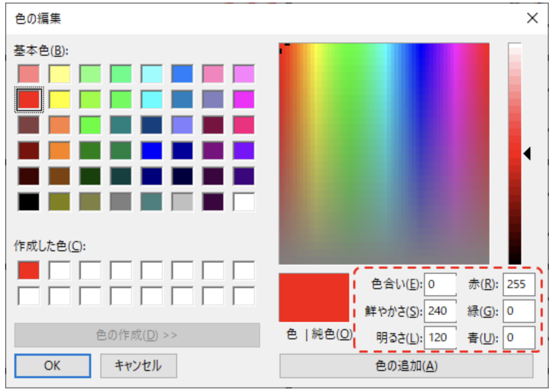Select the first custom color red swatch
Screen dimensions: 555x392
[x=29, y=270]
